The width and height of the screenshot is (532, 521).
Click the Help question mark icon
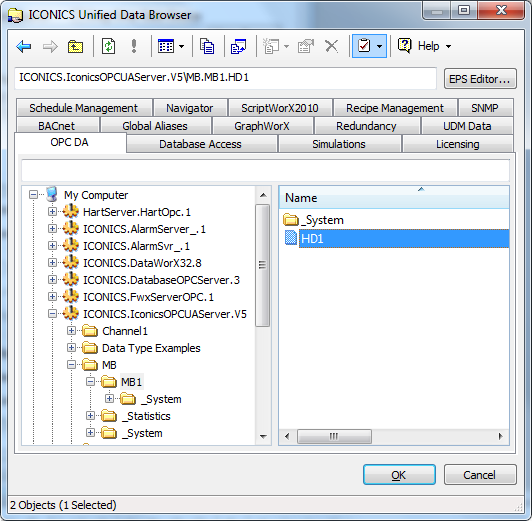click(404, 46)
